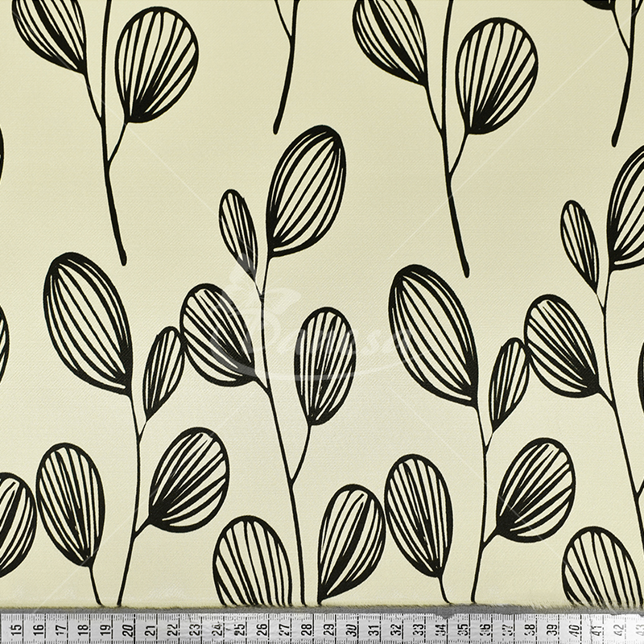Click the number 33 on the ruler
644x644 pixels.
[419, 630]
